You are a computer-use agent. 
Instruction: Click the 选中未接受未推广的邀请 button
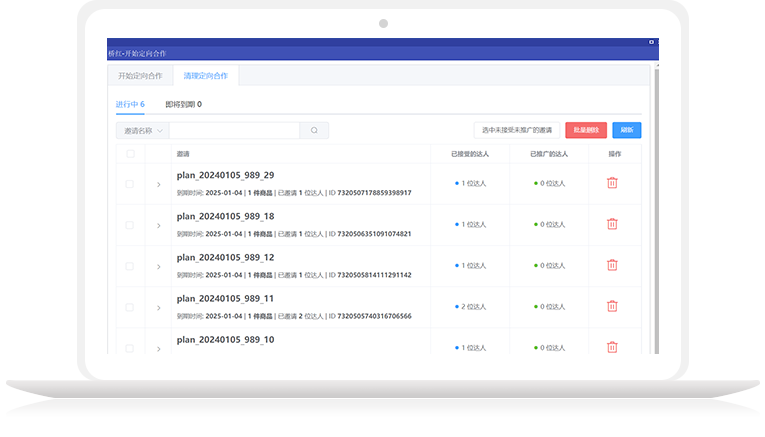516,130
